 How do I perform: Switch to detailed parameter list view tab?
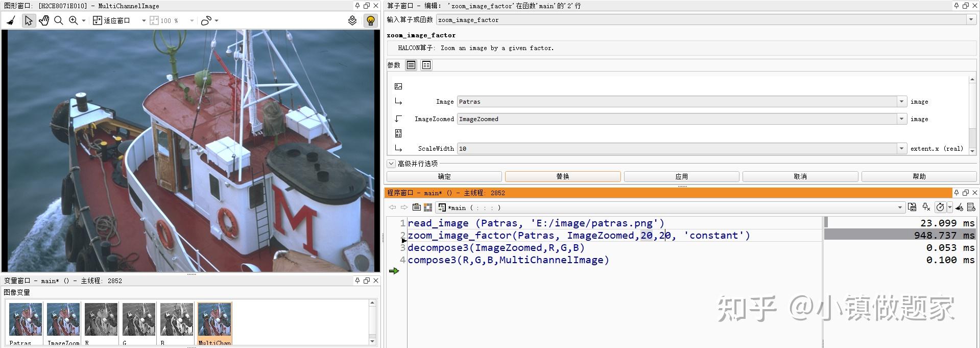(426, 65)
